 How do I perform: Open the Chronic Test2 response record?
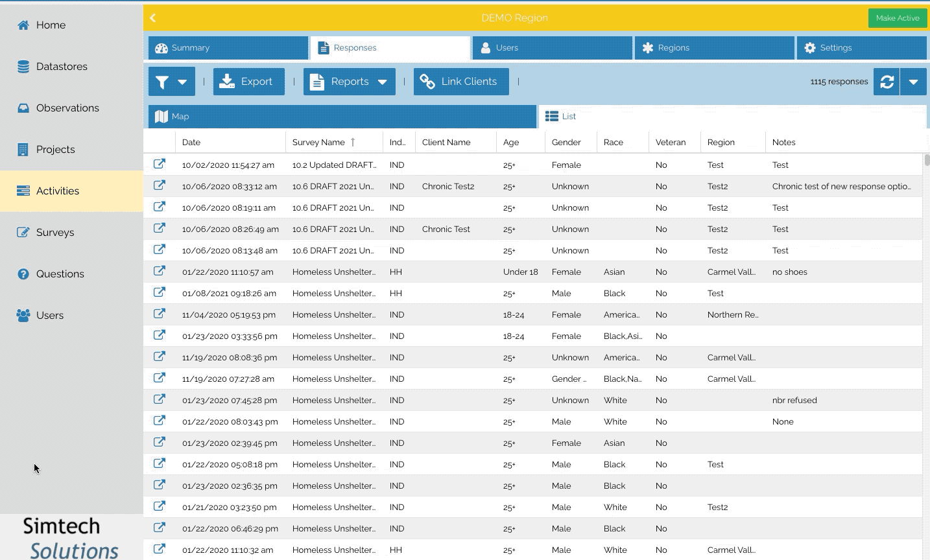point(159,185)
